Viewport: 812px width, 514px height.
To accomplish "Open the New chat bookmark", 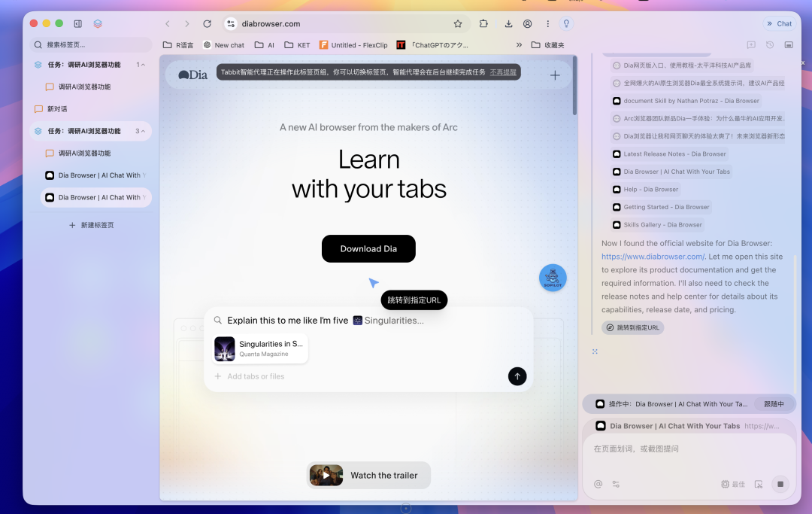I will pyautogui.click(x=224, y=45).
